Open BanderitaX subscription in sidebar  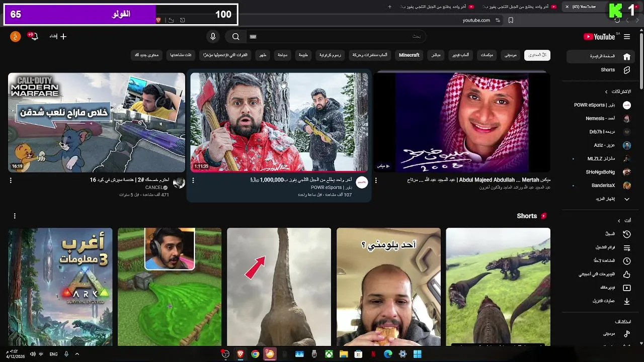(601, 186)
